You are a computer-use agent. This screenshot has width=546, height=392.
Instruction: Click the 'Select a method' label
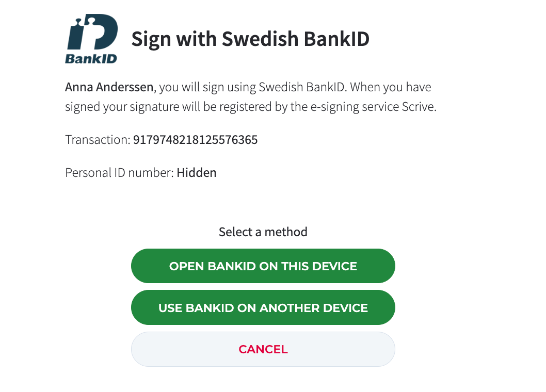click(263, 232)
